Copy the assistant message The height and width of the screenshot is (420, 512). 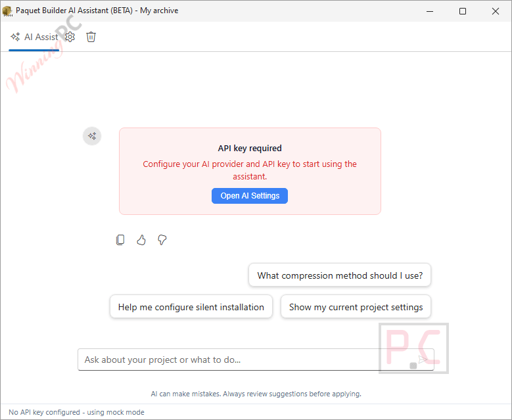120,240
